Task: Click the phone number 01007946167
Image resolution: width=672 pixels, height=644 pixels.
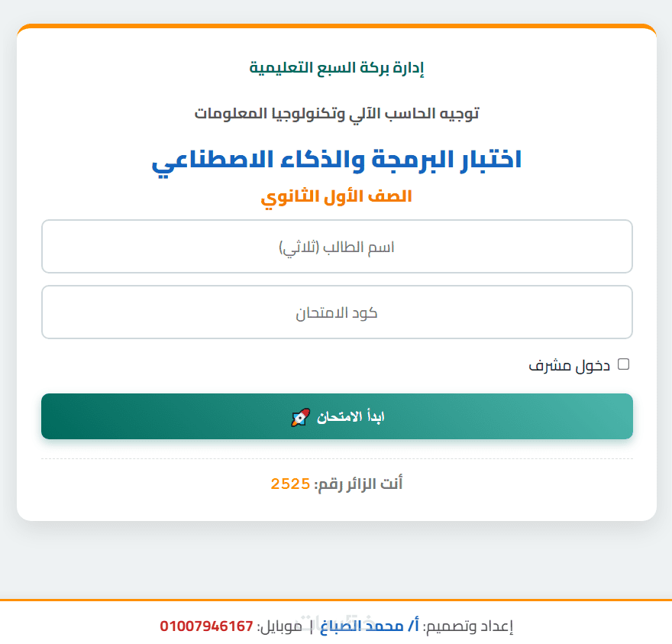Action: pos(206,626)
